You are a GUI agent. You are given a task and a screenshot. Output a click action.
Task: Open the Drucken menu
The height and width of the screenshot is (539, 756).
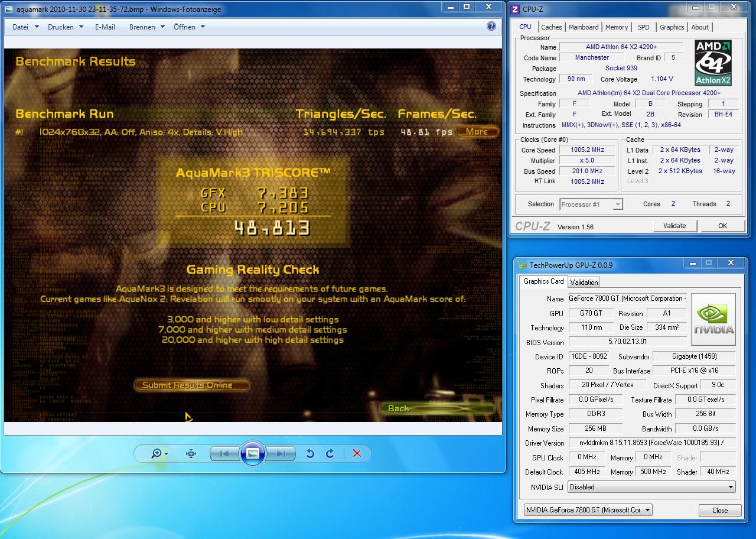pyautogui.click(x=66, y=27)
